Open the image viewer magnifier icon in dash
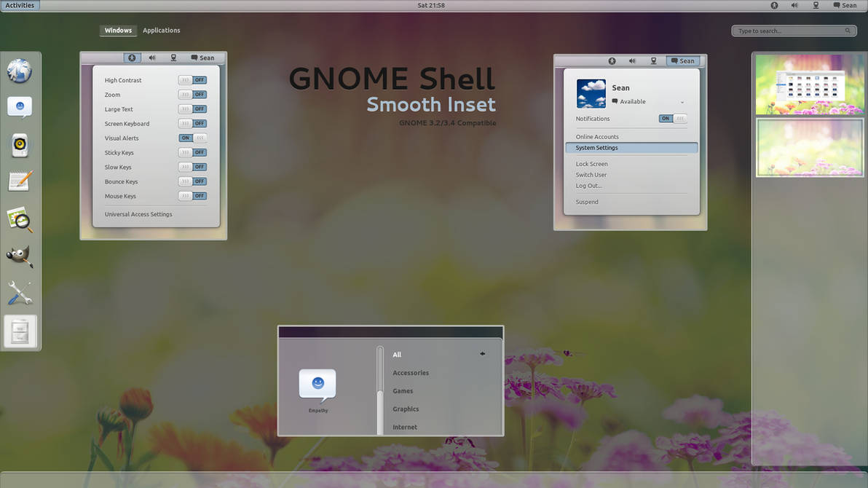This screenshot has height=488, width=868. (x=20, y=219)
